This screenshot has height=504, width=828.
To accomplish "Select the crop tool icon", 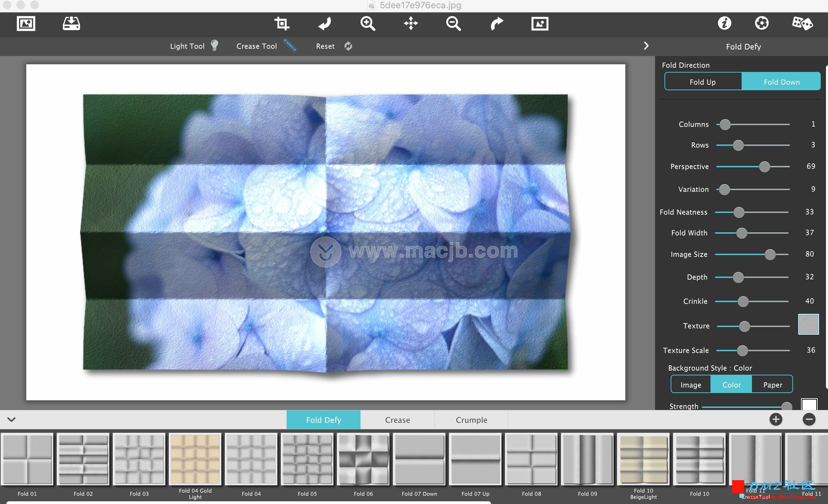I will (x=282, y=24).
